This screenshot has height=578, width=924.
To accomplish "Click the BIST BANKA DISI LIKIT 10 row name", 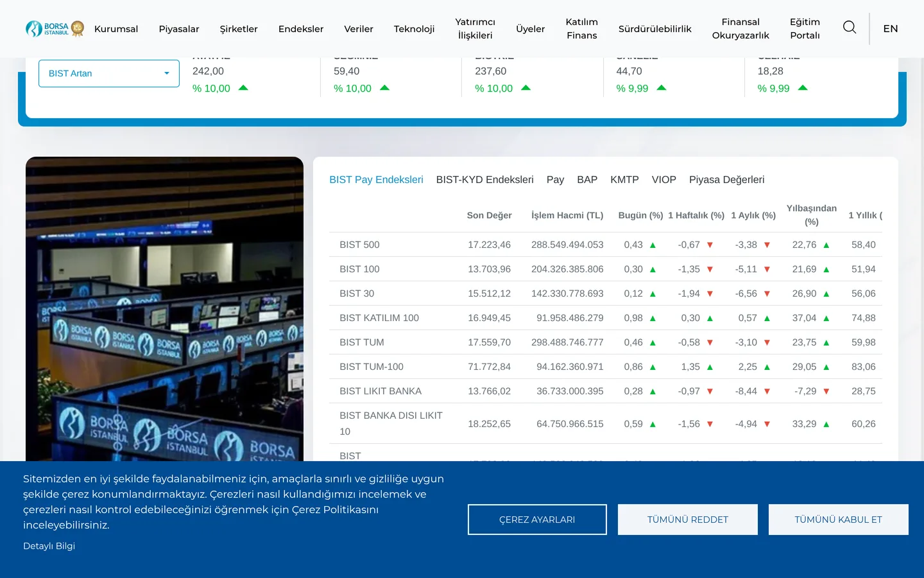I will pos(391,423).
